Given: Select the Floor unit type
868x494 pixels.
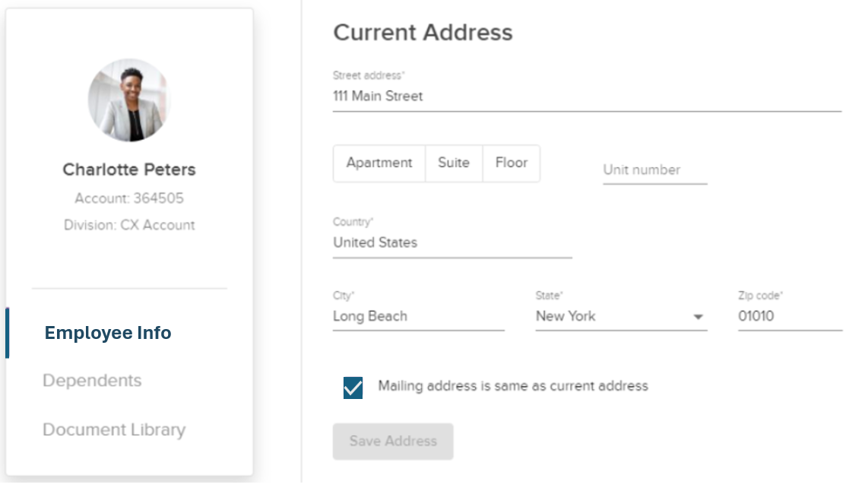Looking at the screenshot, I should (x=511, y=163).
